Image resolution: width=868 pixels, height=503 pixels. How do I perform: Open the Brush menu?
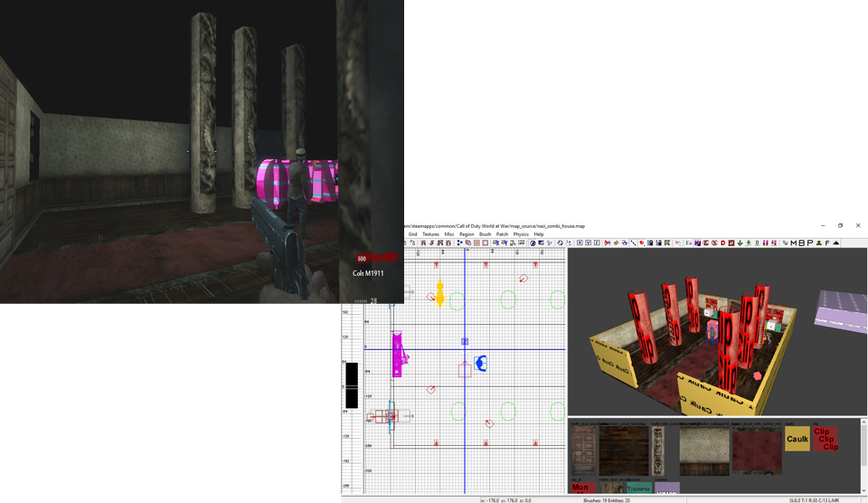[x=485, y=234]
